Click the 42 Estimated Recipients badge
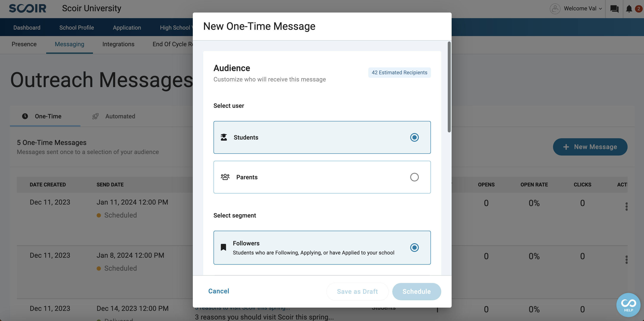This screenshot has width=644, height=321. point(399,72)
